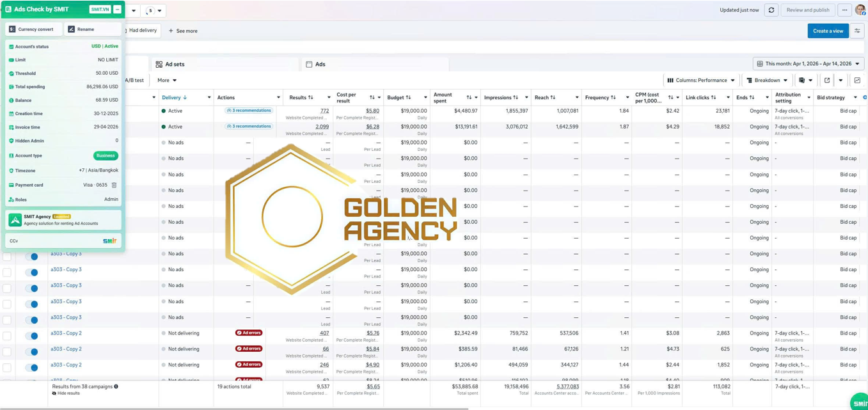Click Hide results link

66,393
